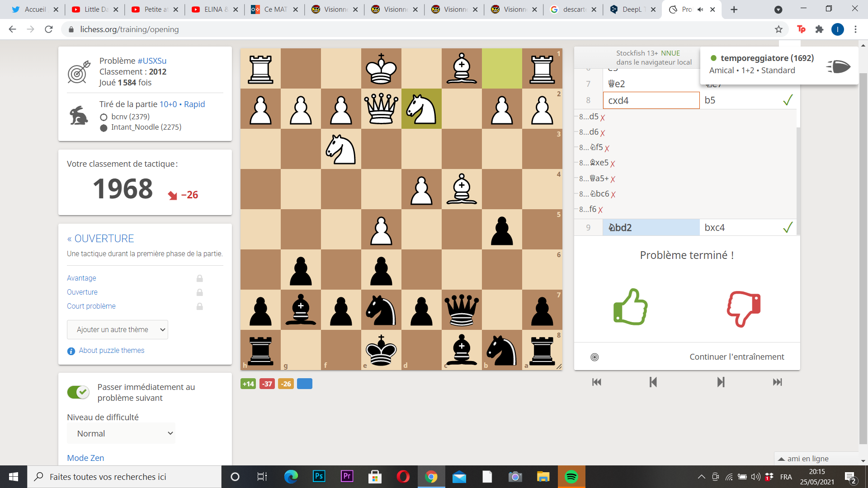Step forward one move arrow
This screenshot has height=488, width=868.
click(x=721, y=382)
